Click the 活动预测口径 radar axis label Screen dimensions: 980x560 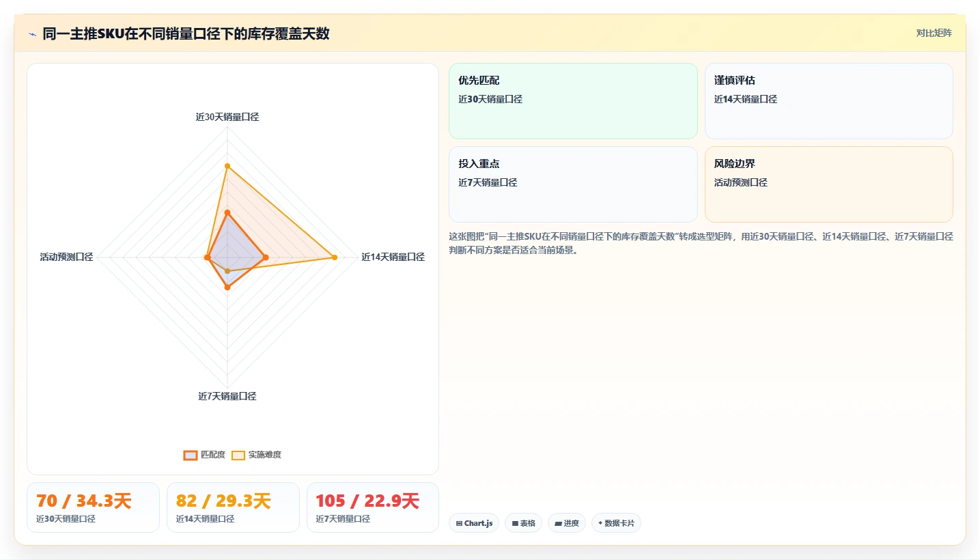click(x=66, y=257)
